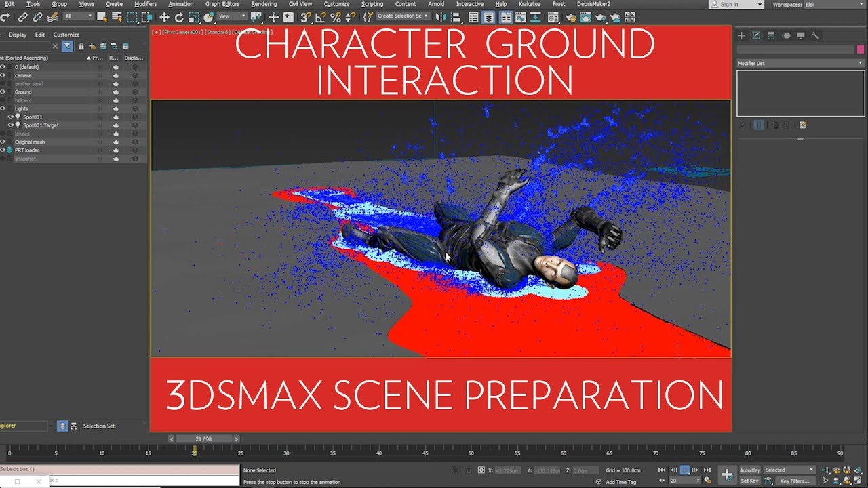Click Add Time Tag
This screenshot has width=868, height=488.
click(621, 482)
